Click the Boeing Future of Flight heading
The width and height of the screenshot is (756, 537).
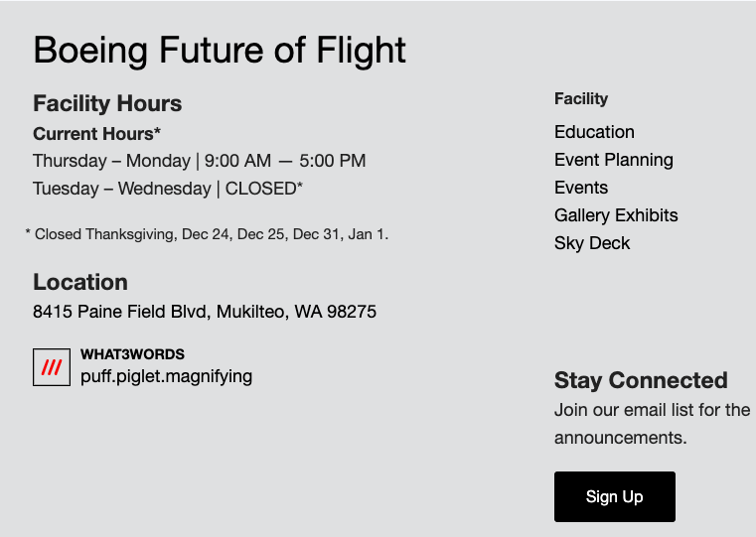coord(220,50)
